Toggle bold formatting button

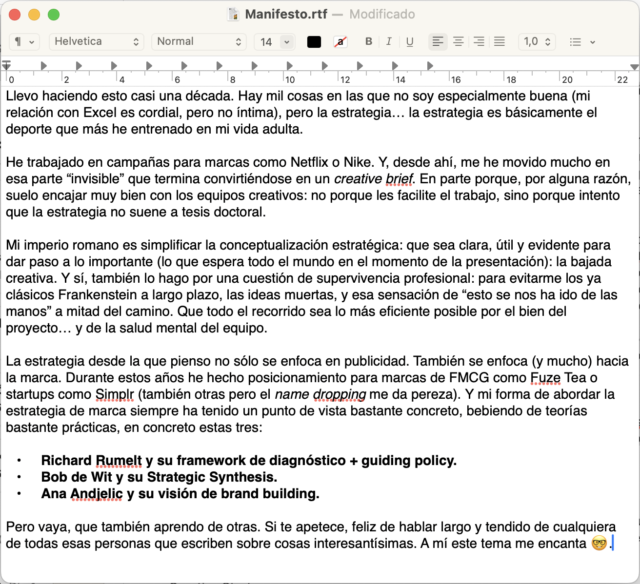[x=368, y=42]
